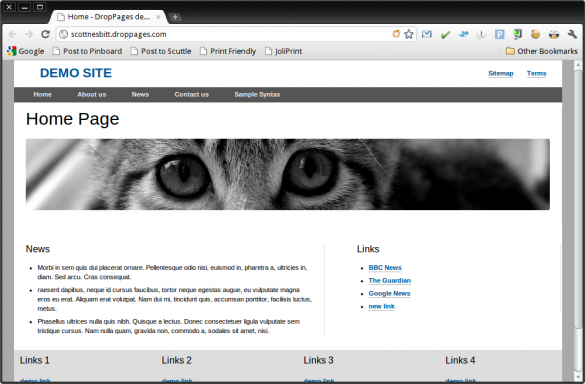Click the orange circular icon in address bar
The width and height of the screenshot is (585, 384).
click(396, 34)
